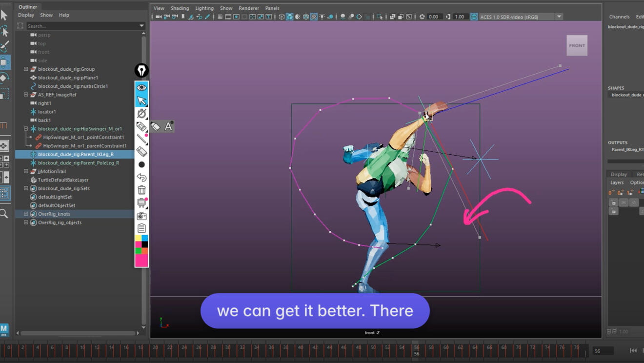Screen dimensions: 644x363
Task: Click the undo arrow in annotation toolbar
Action: coord(141,178)
